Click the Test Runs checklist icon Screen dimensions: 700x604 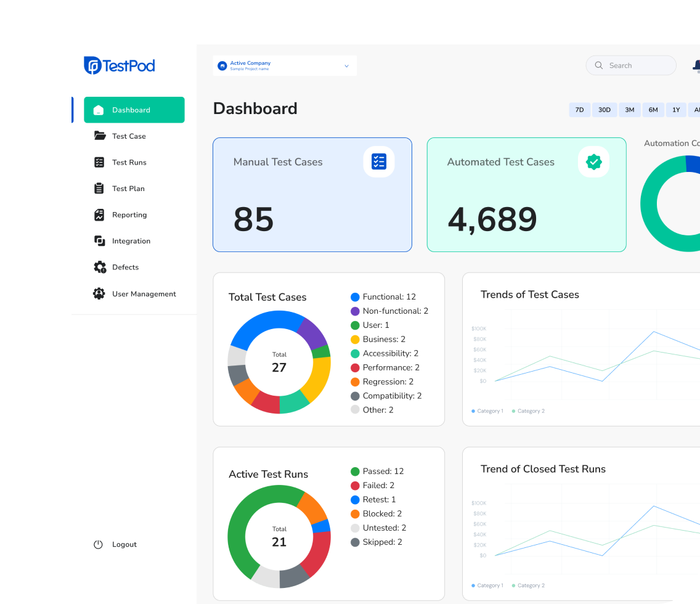coord(99,162)
